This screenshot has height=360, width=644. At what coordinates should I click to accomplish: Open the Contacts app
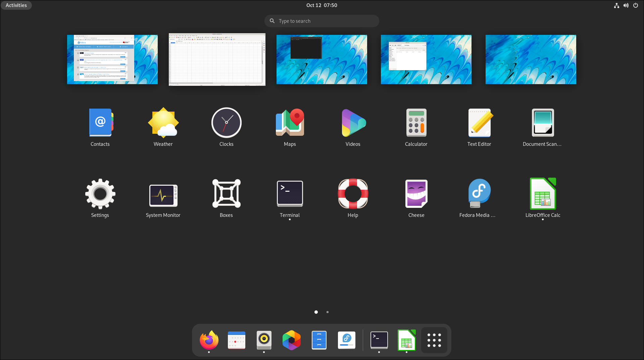(100, 127)
